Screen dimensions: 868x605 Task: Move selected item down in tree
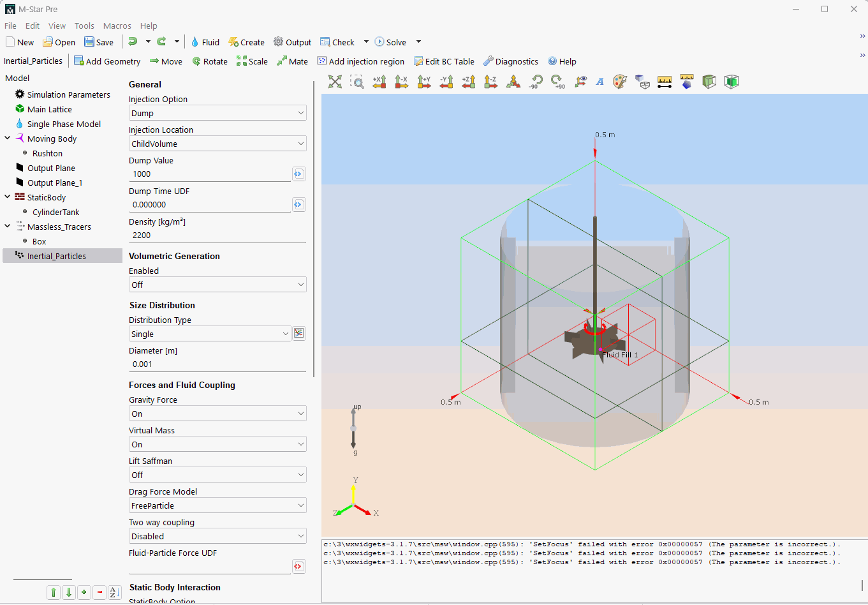click(x=69, y=592)
